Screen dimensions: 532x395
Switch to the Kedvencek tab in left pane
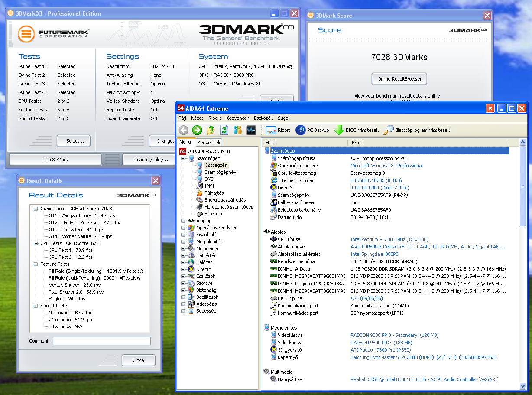tap(209, 142)
